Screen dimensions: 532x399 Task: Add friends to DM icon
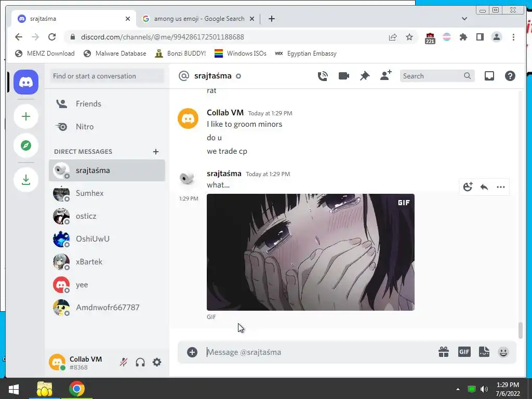[x=386, y=75]
